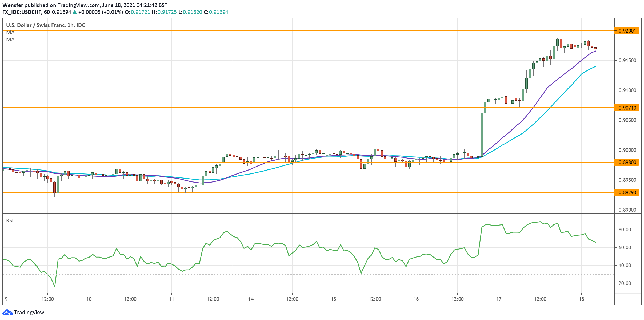This screenshot has height=320, width=644.
Task: Click the Wensfer author name
Action: 13,5
